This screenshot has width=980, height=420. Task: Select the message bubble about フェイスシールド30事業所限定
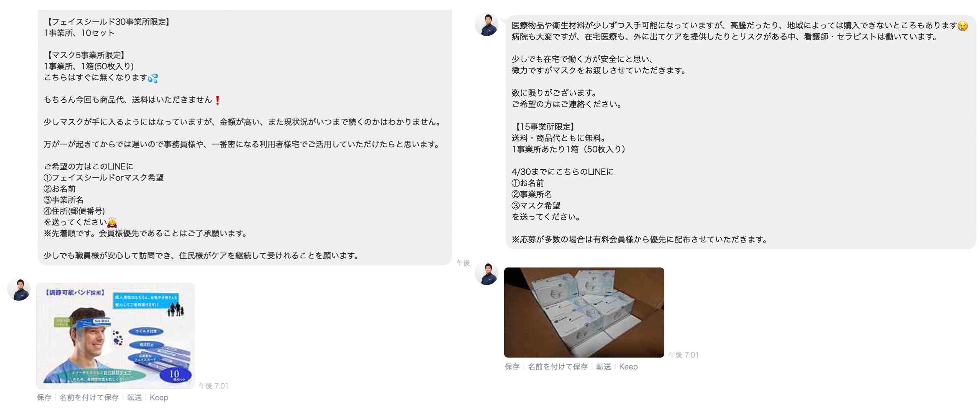pyautogui.click(x=244, y=137)
